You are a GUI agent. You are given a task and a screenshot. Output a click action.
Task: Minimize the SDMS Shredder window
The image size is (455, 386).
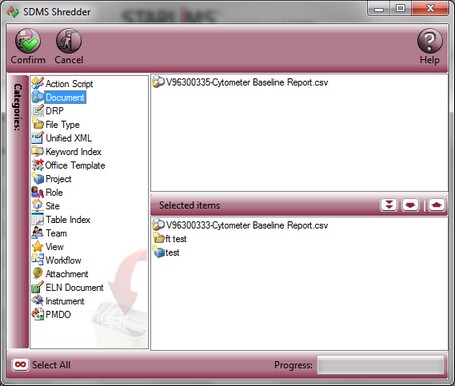click(x=379, y=8)
